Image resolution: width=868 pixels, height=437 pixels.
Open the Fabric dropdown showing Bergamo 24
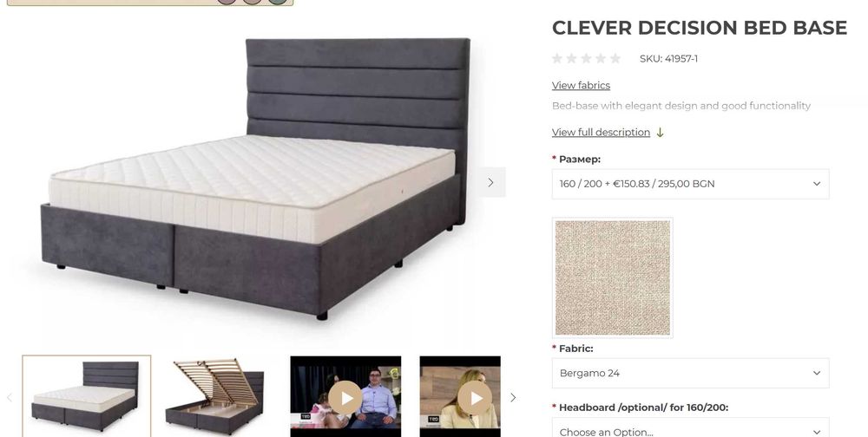point(690,373)
